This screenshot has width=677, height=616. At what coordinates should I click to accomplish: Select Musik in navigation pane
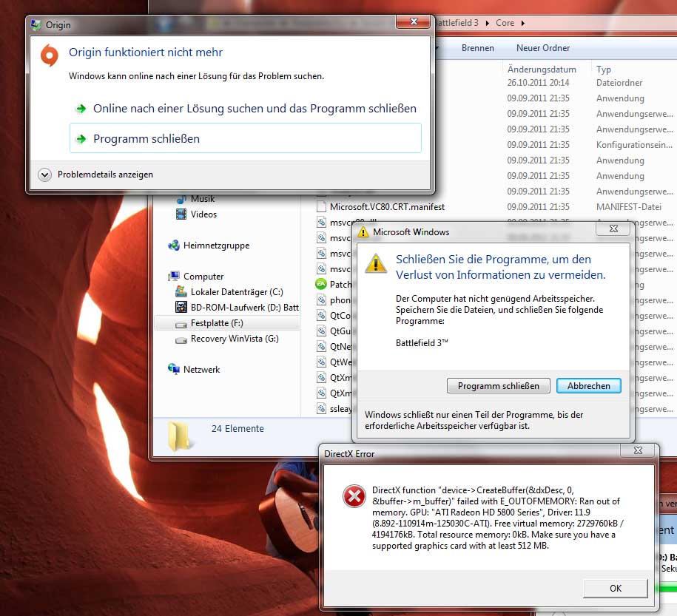pyautogui.click(x=203, y=199)
